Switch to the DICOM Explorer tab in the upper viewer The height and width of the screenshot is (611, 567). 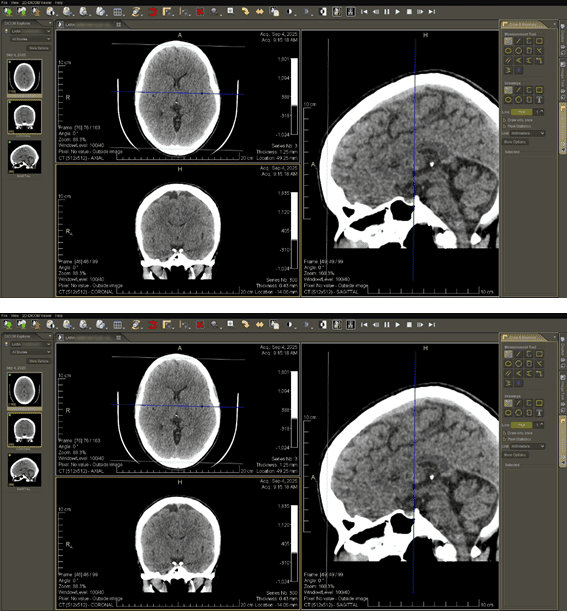tap(18, 23)
